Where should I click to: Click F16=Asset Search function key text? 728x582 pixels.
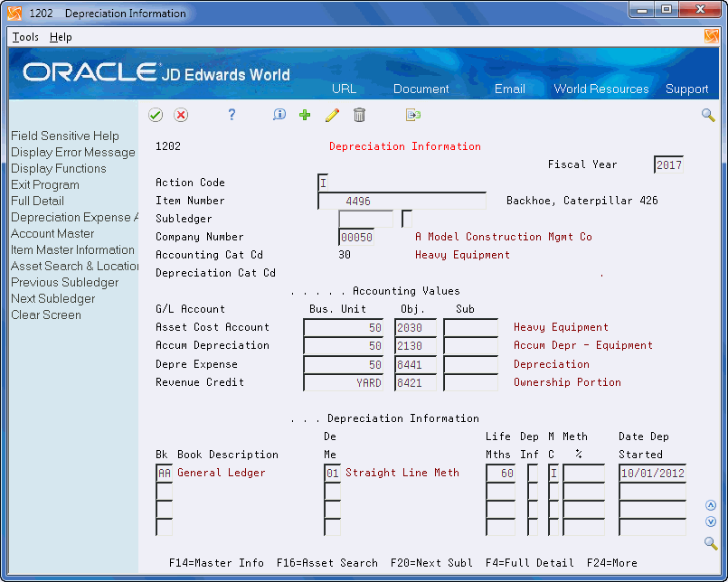(327, 563)
